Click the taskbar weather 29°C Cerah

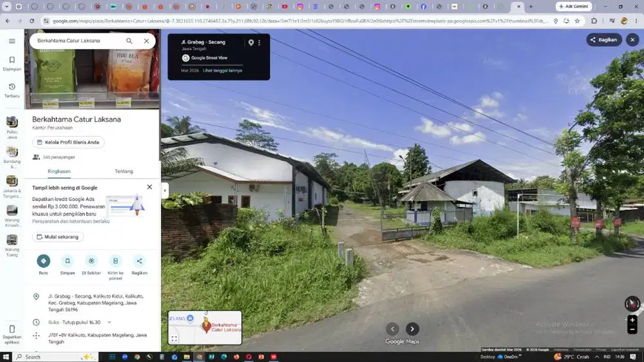coord(571,357)
